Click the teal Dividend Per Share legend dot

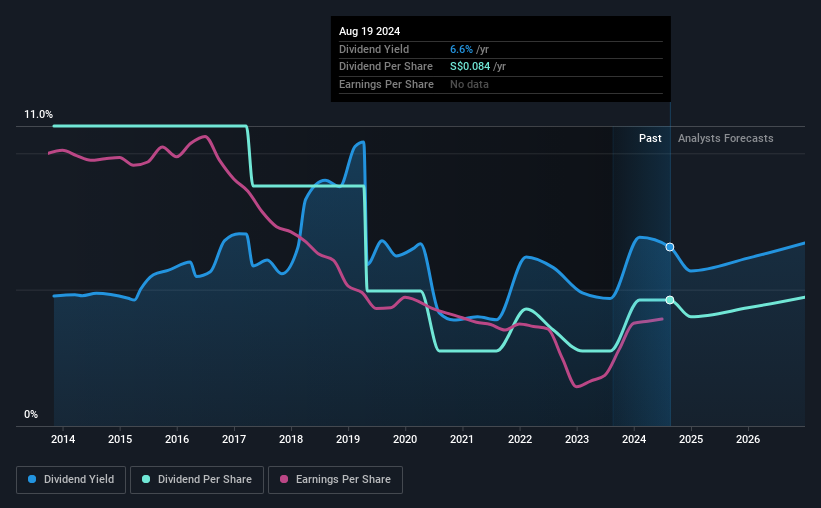146,479
